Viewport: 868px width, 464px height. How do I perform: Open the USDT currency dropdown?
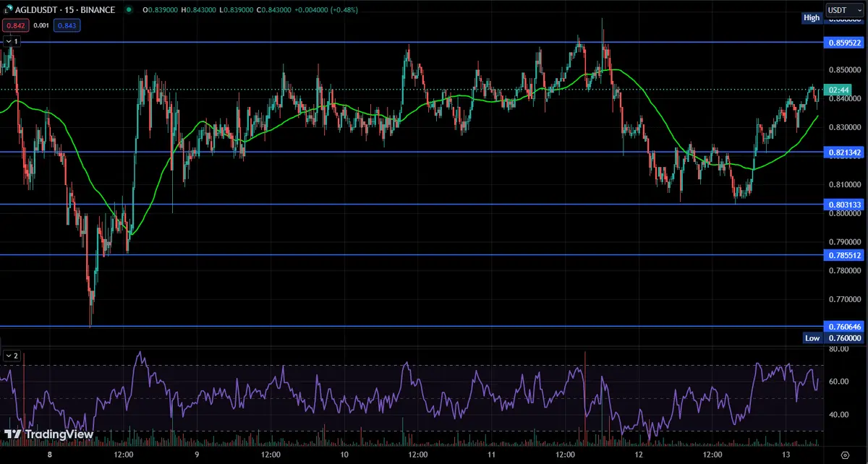click(x=843, y=11)
